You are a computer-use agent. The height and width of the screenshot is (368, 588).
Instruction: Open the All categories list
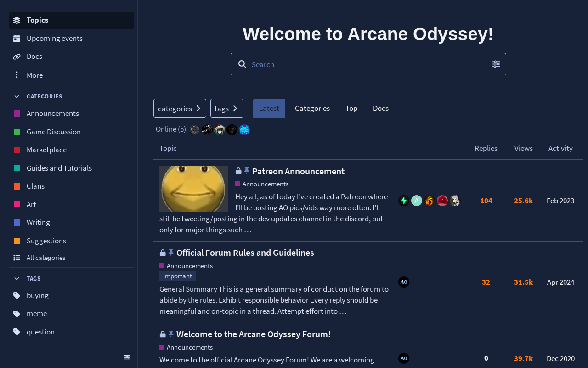coord(45,258)
